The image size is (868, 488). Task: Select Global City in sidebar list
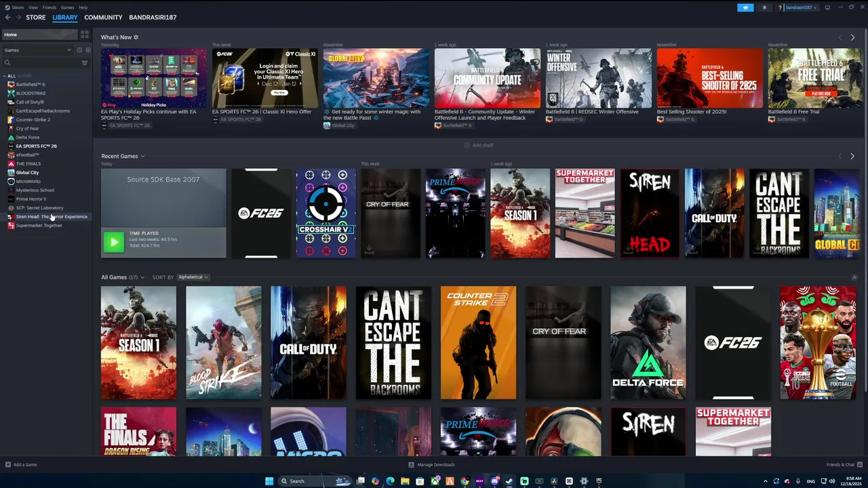(27, 172)
